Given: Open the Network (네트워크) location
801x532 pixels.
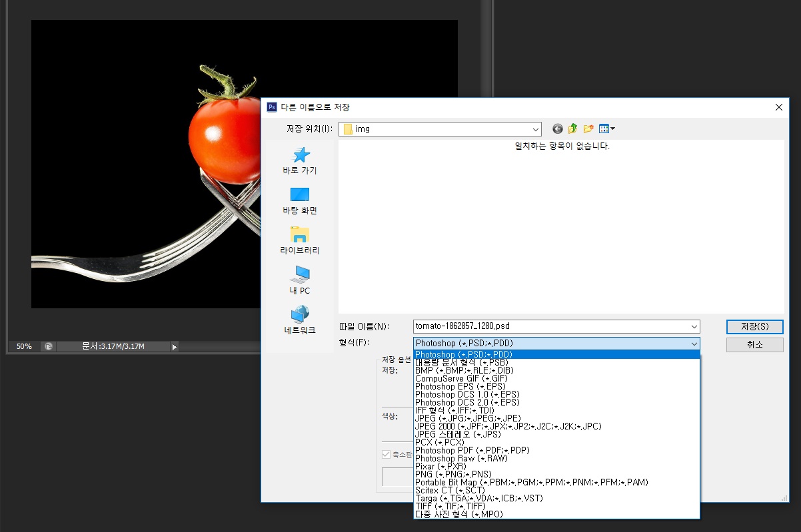Looking at the screenshot, I should (x=300, y=320).
